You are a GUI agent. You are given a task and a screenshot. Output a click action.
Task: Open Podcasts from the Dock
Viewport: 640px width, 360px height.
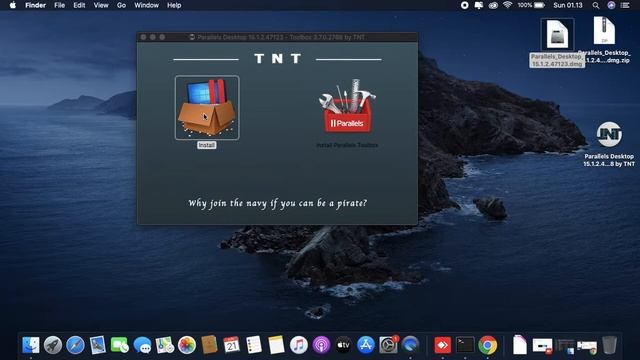[321, 345]
